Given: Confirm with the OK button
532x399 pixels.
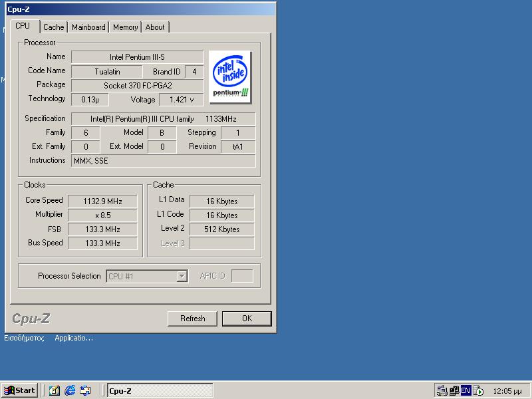Looking at the screenshot, I should [x=247, y=319].
